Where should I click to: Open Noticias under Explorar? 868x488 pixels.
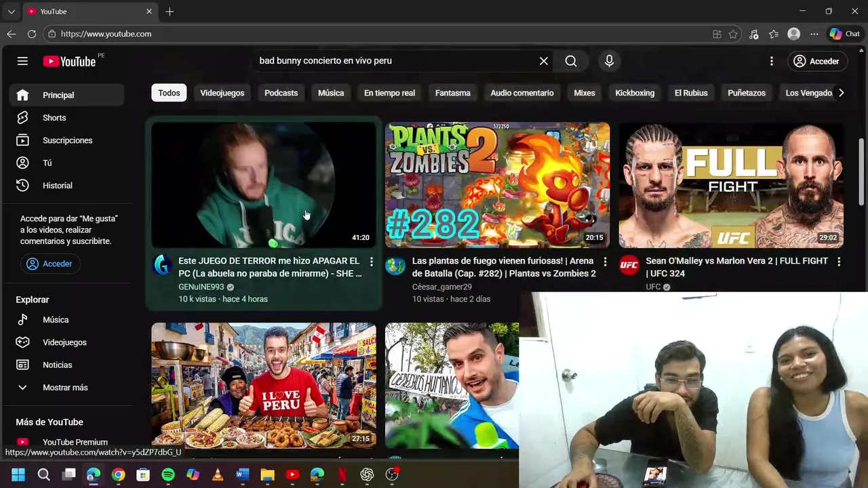click(x=66, y=365)
